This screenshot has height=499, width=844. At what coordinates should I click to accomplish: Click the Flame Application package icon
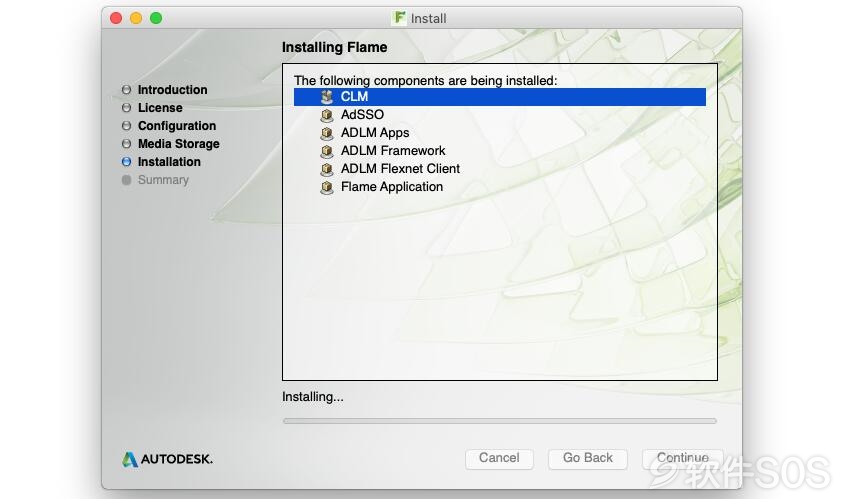[x=327, y=187]
